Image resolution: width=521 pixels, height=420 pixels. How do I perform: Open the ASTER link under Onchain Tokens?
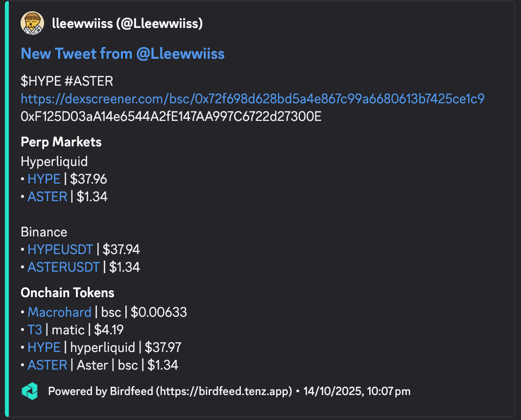[47, 365]
